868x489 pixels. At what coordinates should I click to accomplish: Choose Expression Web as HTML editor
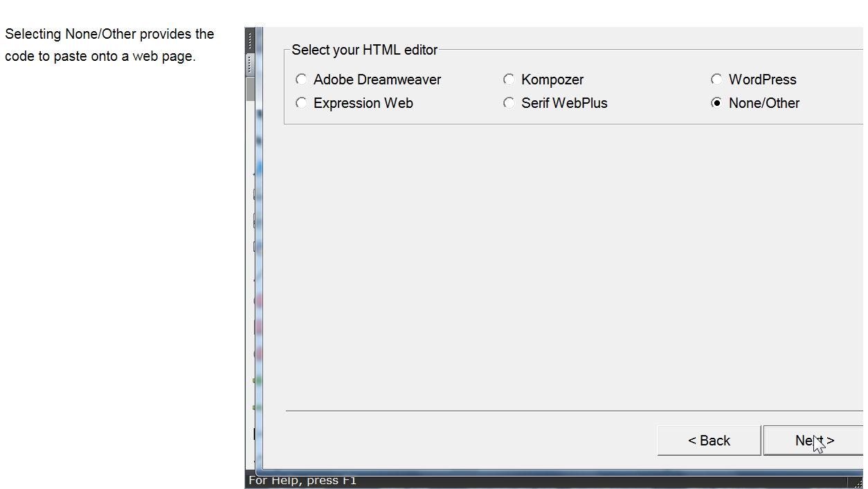(x=301, y=103)
